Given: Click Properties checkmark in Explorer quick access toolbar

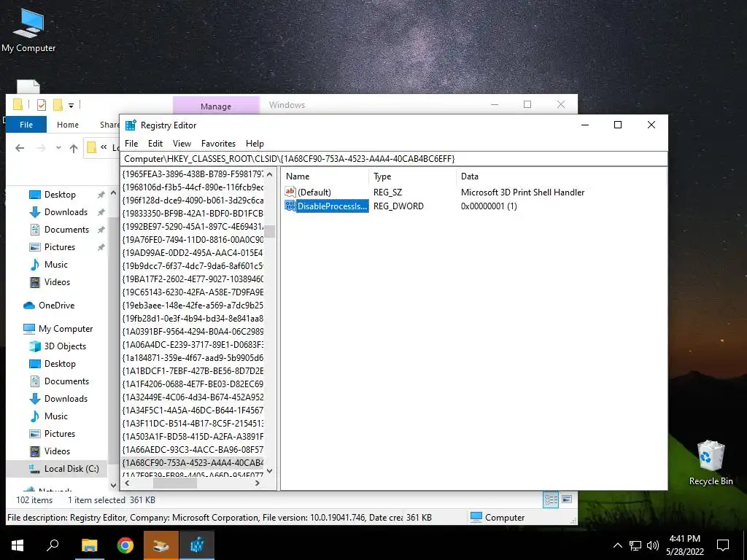Looking at the screenshot, I should [42, 105].
